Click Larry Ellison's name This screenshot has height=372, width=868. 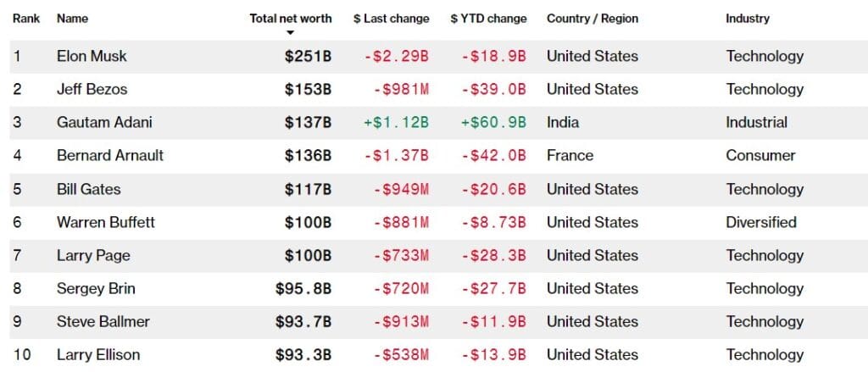coord(98,354)
